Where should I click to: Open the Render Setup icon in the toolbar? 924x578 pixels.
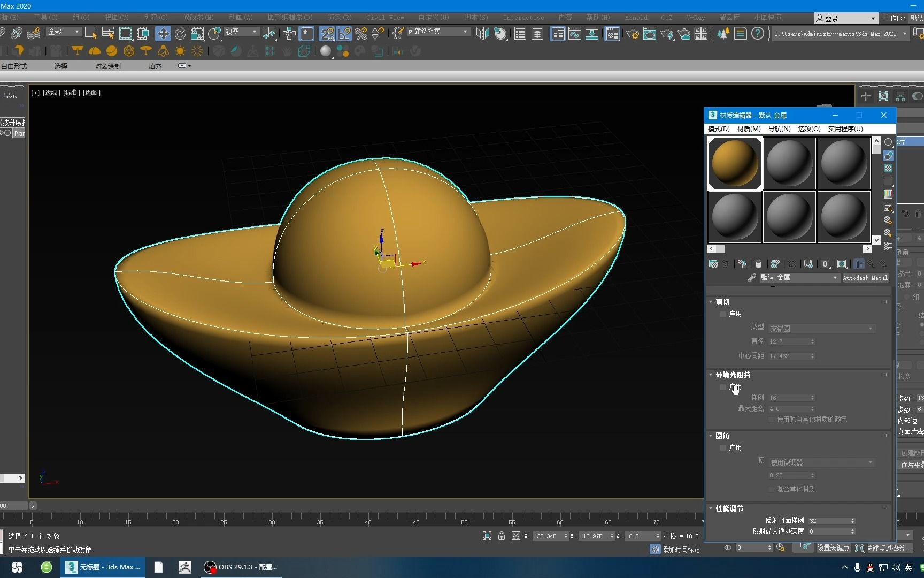click(x=632, y=33)
